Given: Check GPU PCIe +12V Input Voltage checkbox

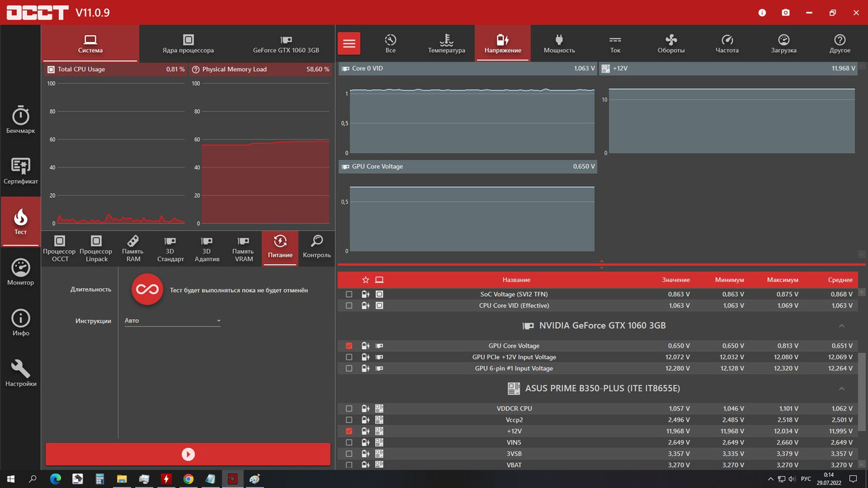Looking at the screenshot, I should pos(349,357).
